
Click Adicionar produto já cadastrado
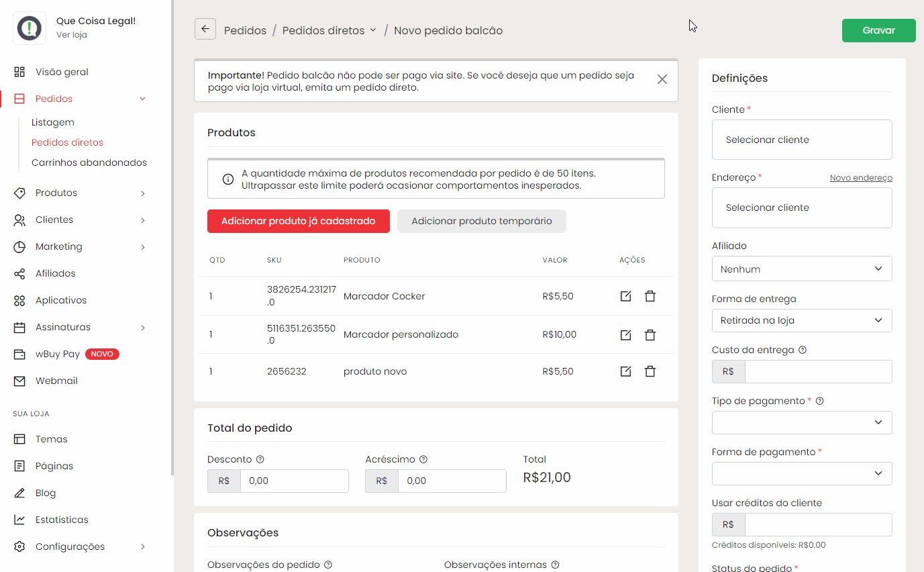tap(298, 221)
